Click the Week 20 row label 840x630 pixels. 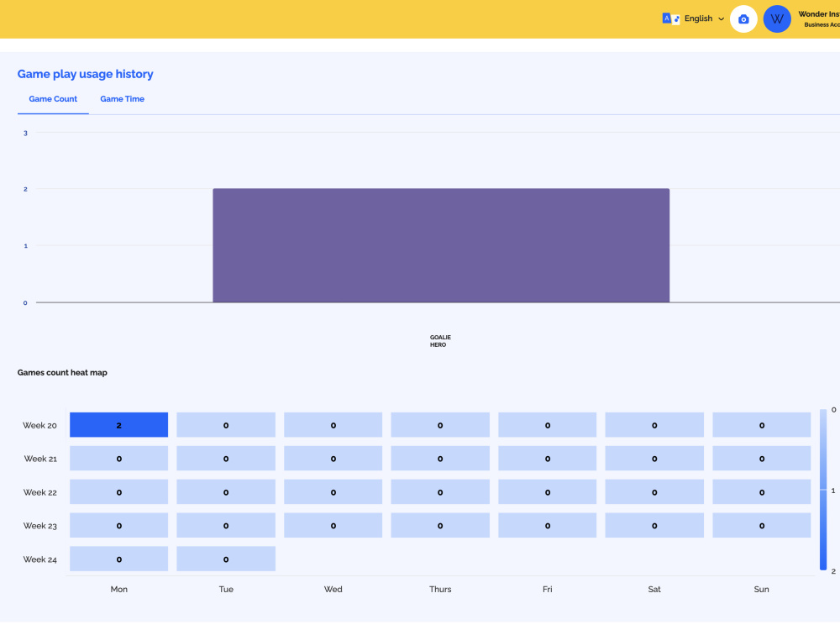pyautogui.click(x=39, y=425)
